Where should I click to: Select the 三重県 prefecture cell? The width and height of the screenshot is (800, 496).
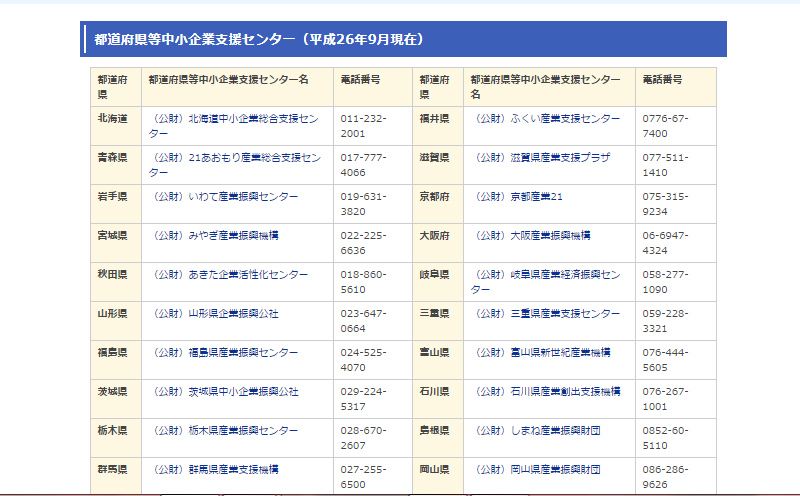(438, 321)
